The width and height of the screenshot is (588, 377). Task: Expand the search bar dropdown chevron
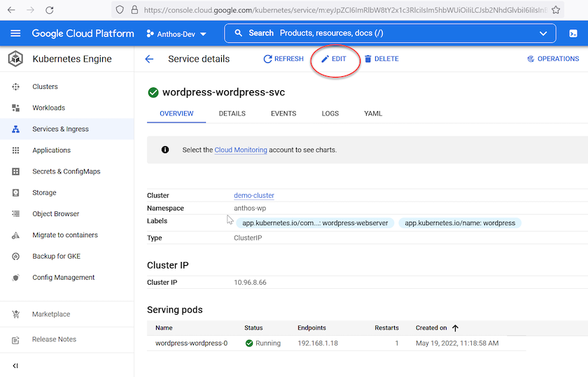(543, 34)
